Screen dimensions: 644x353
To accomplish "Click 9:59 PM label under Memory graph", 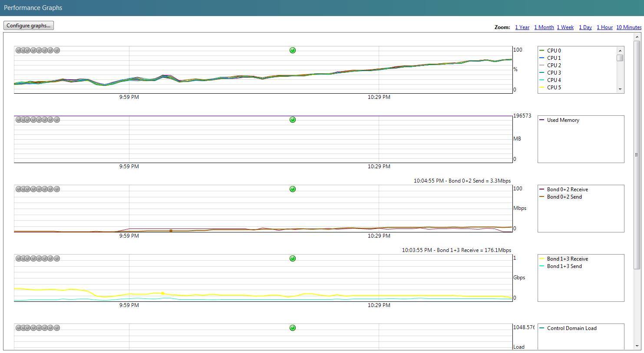I will click(x=129, y=167).
